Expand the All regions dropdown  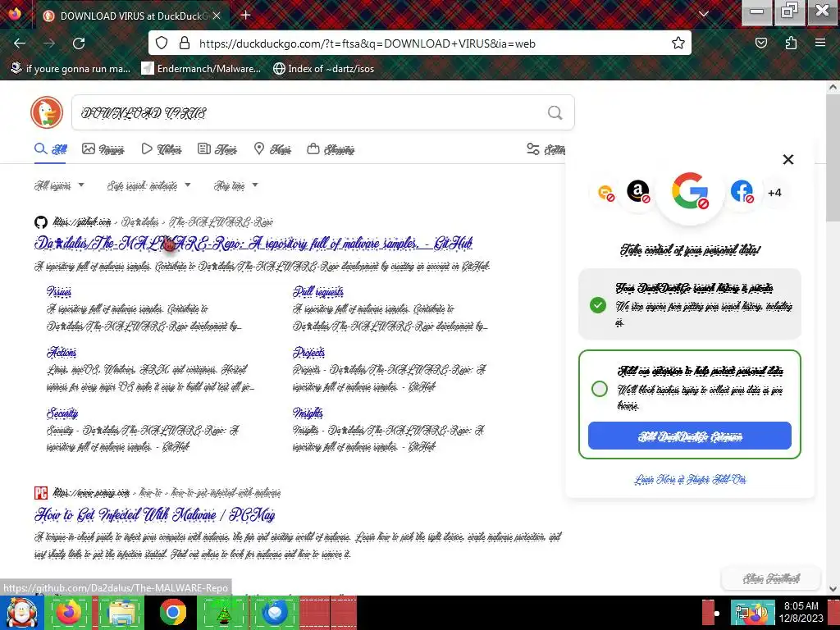(x=59, y=185)
